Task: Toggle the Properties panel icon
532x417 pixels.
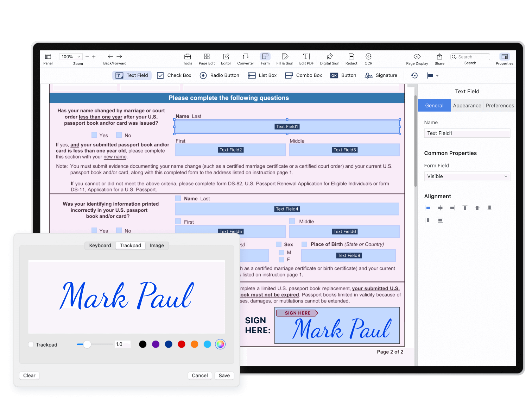Action: click(505, 57)
